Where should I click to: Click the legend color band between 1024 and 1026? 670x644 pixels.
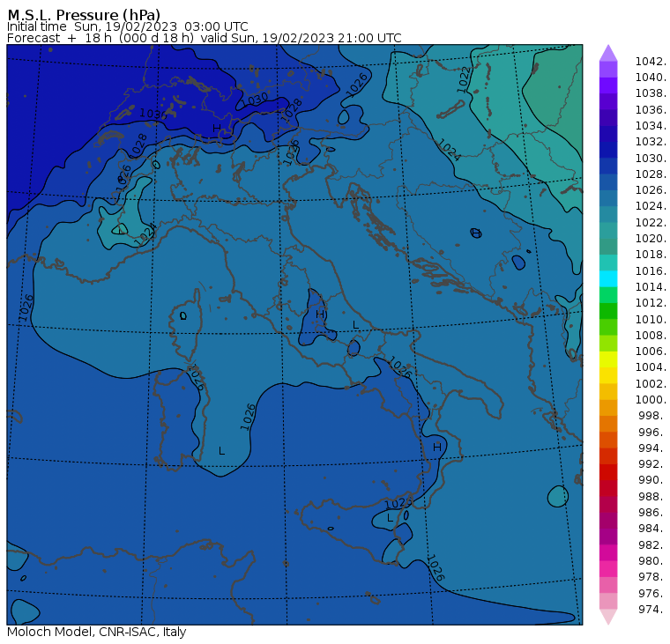pos(608,198)
